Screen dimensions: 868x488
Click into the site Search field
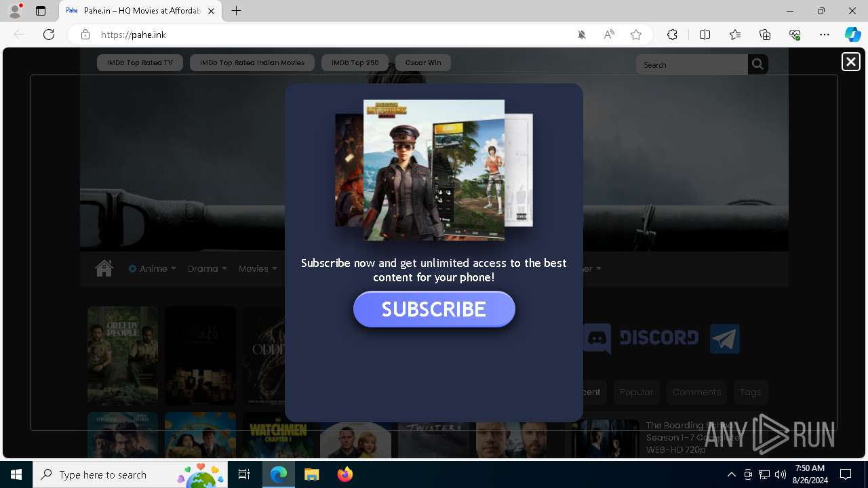click(692, 64)
